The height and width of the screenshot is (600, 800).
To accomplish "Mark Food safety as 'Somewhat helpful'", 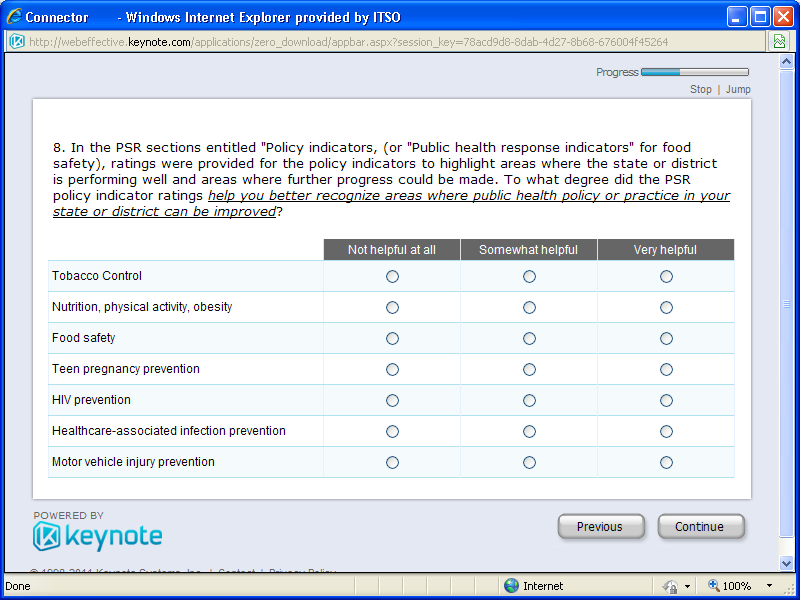I will 530,339.
